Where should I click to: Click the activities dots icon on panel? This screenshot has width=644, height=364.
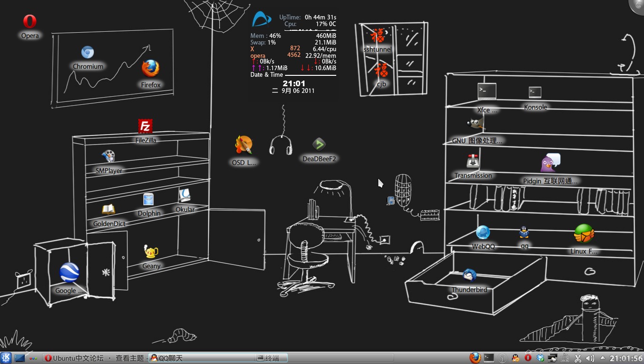(x=33, y=358)
